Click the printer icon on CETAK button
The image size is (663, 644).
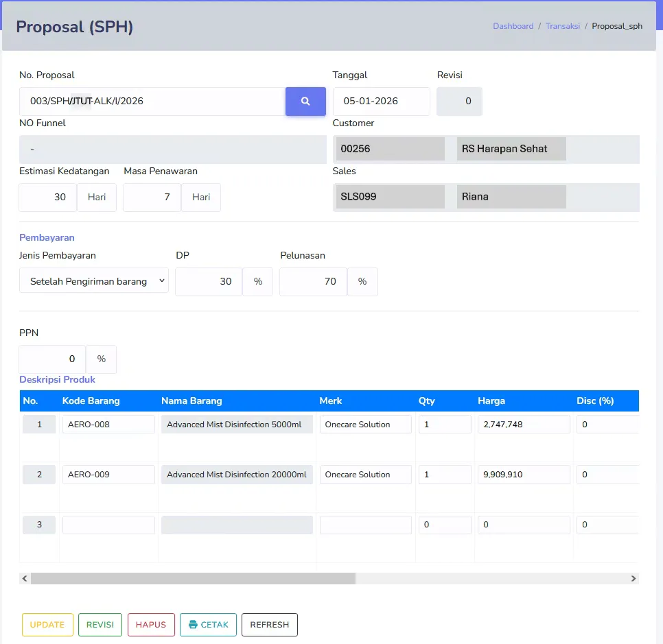point(193,625)
